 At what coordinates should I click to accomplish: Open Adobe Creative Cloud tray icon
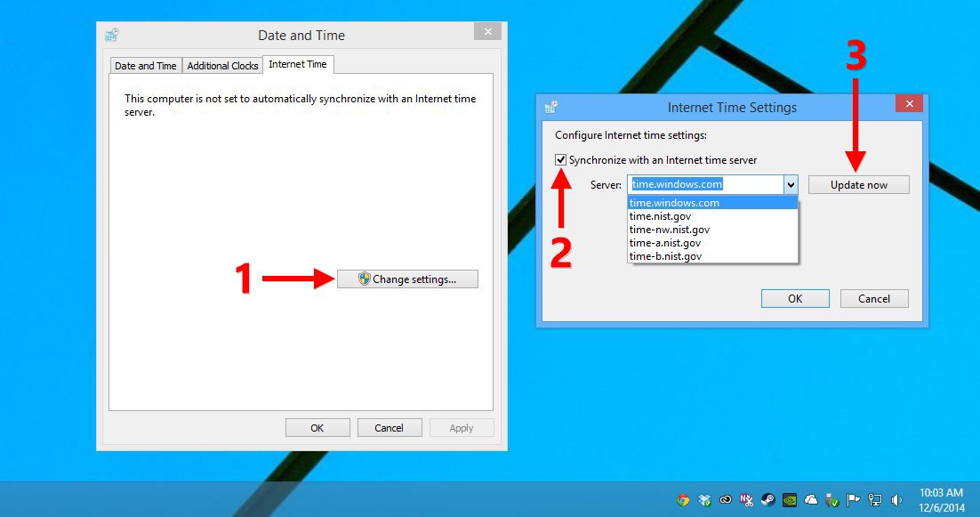[x=726, y=499]
